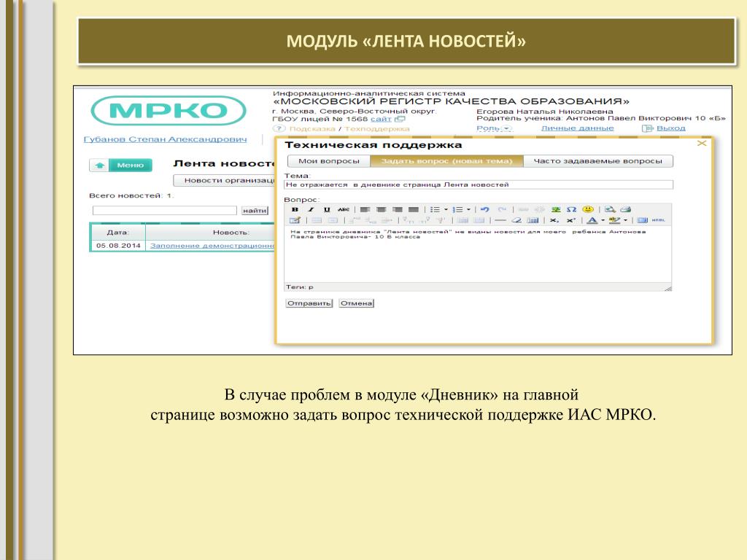Switch to Мои вопросы tab
The image size is (747, 560).
tap(329, 161)
